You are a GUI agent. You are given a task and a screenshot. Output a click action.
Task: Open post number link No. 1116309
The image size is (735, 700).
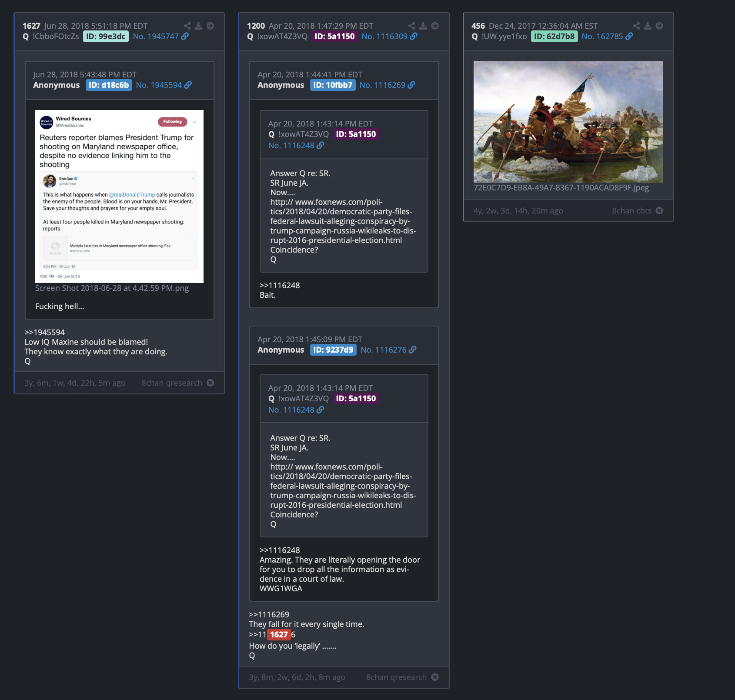coord(384,36)
